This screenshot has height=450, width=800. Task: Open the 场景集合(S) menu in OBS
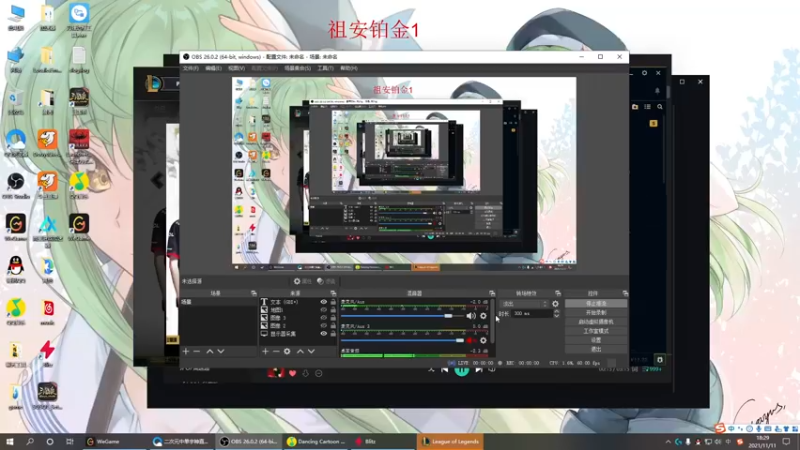[297, 68]
